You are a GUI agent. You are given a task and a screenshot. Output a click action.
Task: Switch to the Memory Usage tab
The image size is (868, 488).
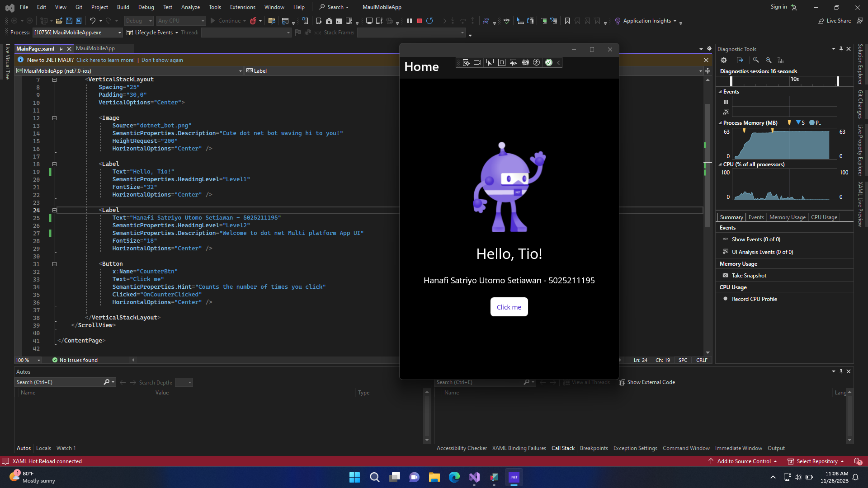point(787,217)
